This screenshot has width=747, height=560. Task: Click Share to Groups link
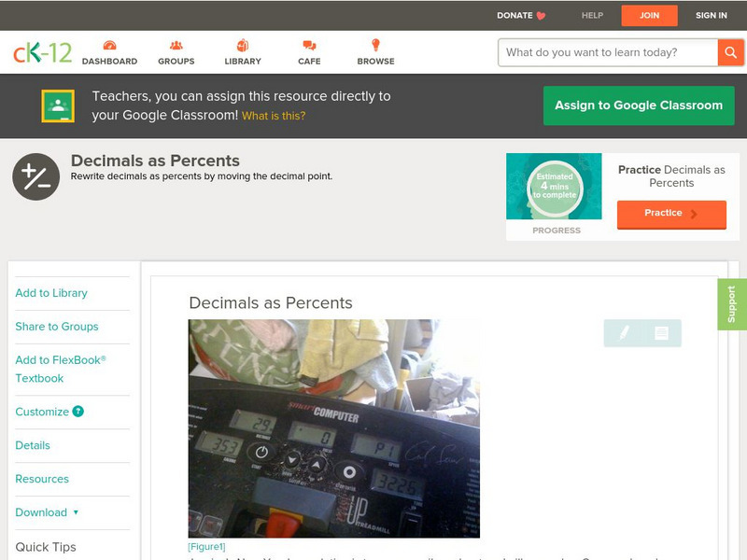57,327
